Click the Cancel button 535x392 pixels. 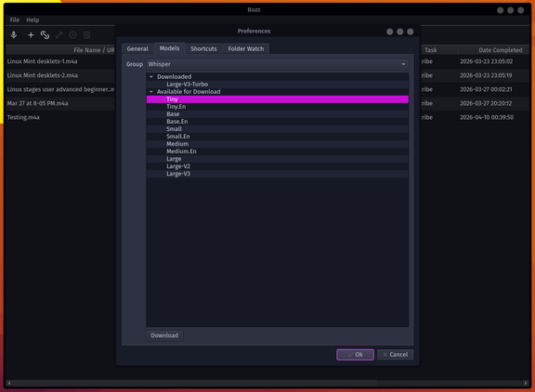[x=396, y=355]
